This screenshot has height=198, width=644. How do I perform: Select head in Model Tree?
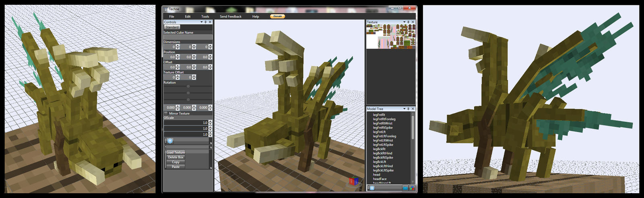[x=376, y=175]
